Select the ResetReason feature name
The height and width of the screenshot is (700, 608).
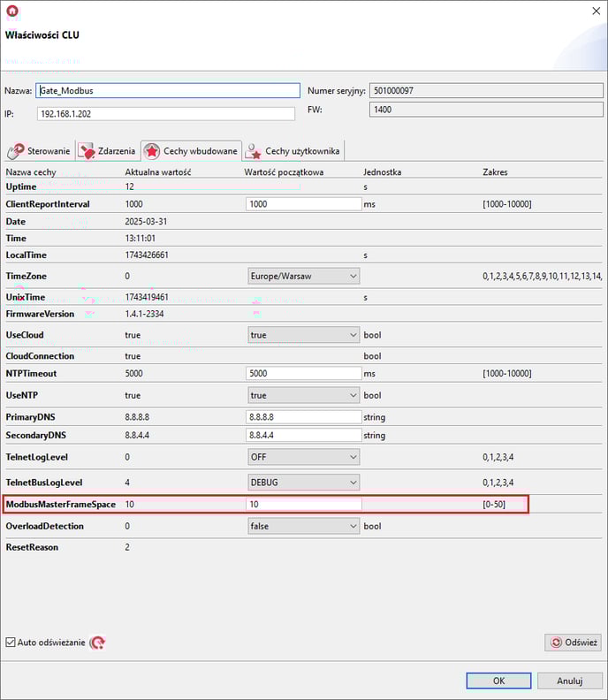pyautogui.click(x=32, y=547)
